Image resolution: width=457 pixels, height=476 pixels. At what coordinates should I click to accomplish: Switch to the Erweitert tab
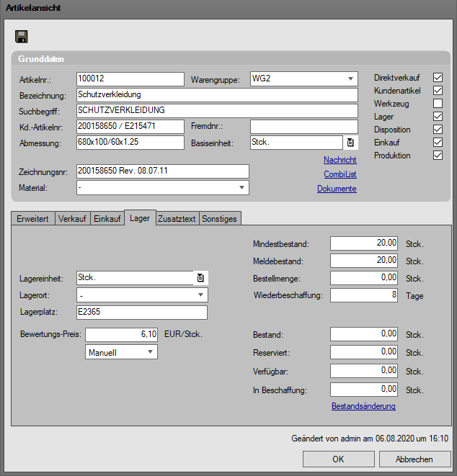pos(32,219)
